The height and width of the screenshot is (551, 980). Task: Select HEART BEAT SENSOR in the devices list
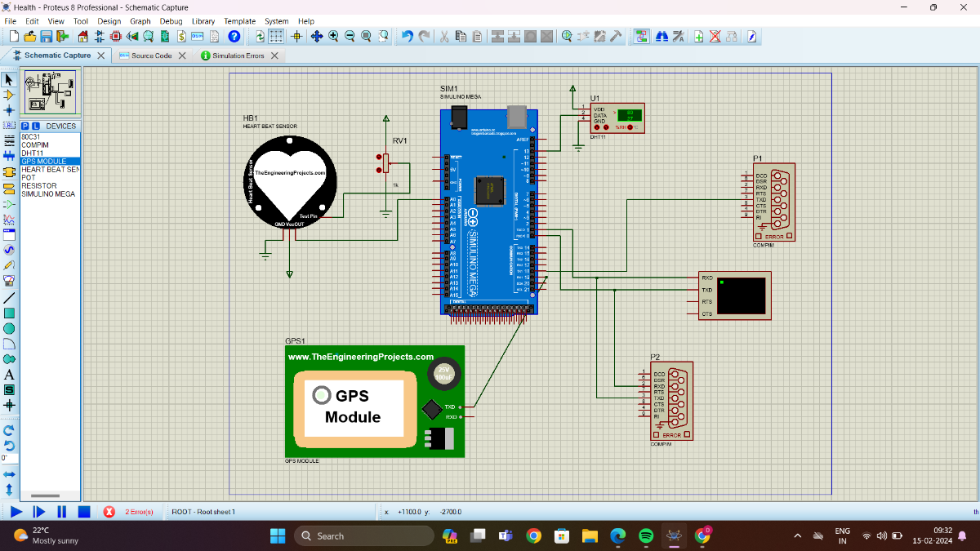[50, 170]
